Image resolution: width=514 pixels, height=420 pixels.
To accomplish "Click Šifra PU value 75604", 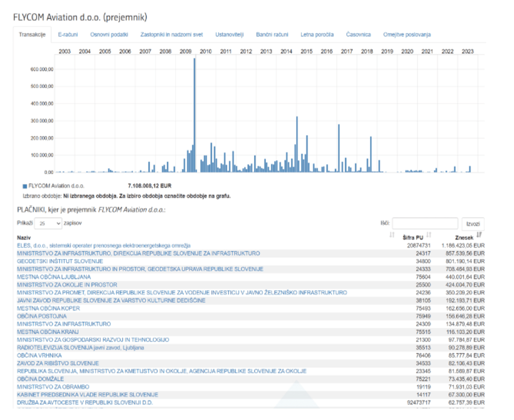I will click(x=423, y=277).
